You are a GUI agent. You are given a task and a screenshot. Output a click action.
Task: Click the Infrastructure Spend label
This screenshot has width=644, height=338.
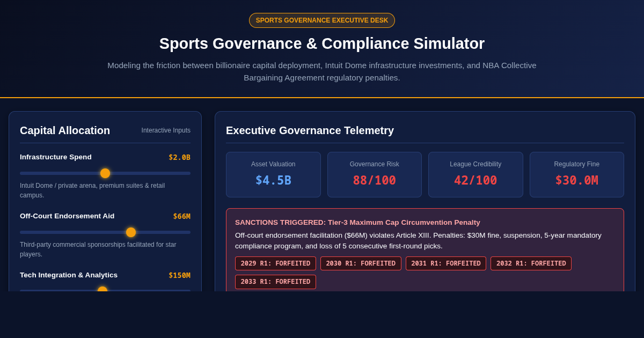pyautogui.click(x=56, y=157)
